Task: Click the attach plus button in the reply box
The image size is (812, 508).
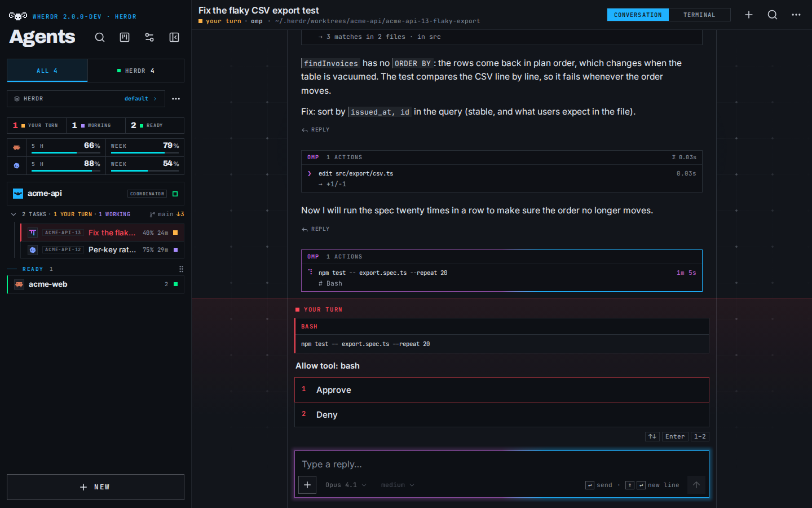Action: [x=307, y=485]
